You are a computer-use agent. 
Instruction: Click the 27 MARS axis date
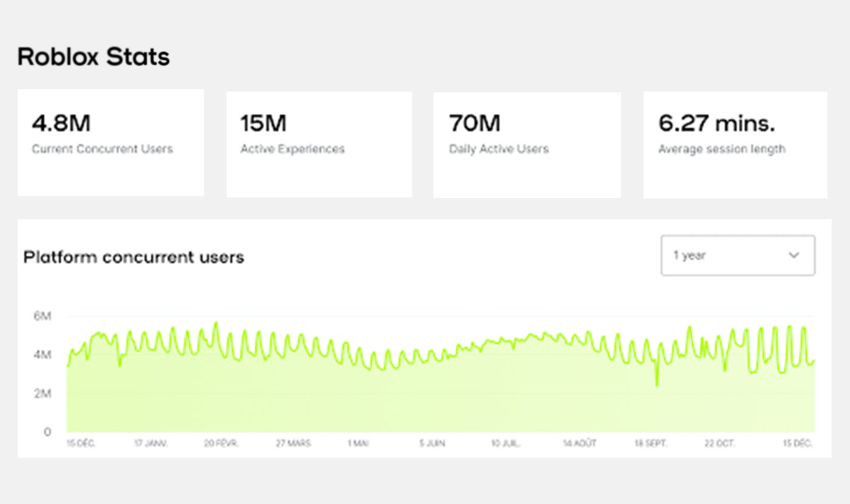tap(294, 444)
